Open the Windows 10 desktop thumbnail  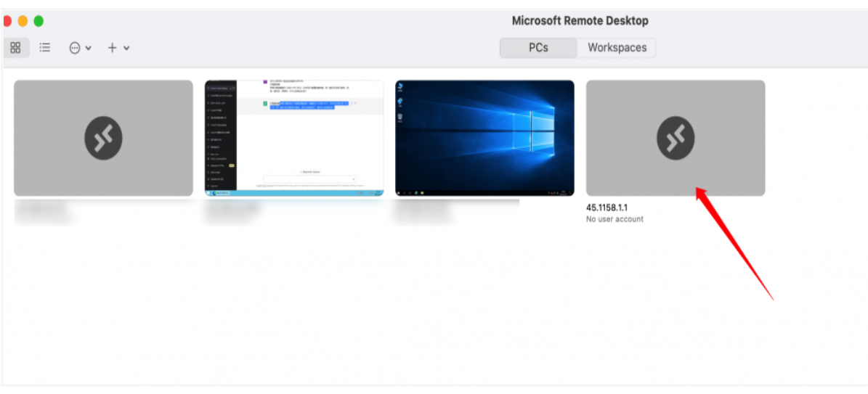484,138
